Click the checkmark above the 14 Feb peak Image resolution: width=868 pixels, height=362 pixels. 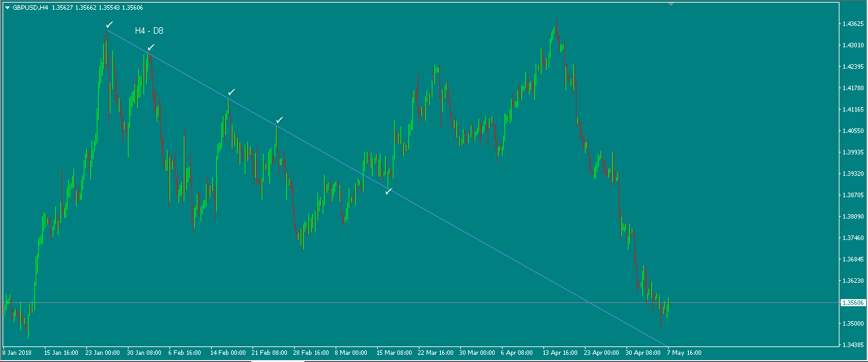click(x=231, y=93)
